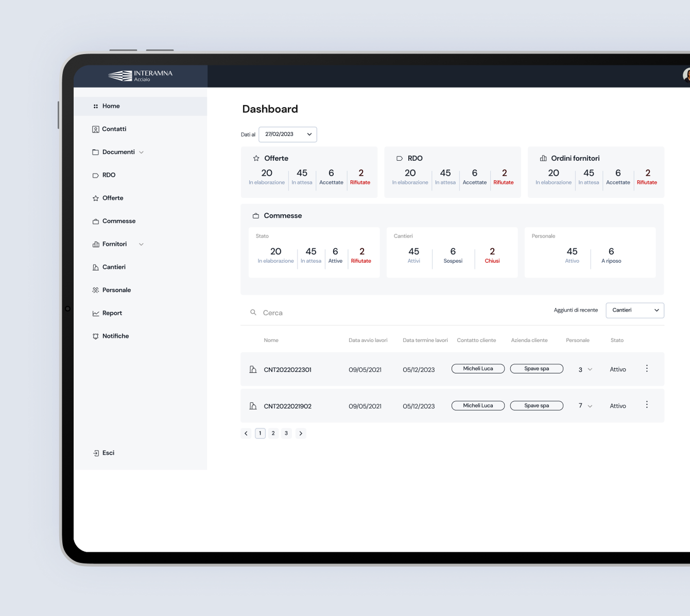690x616 pixels.
Task: Click the Home grid icon in sidebar
Action: pyautogui.click(x=96, y=106)
